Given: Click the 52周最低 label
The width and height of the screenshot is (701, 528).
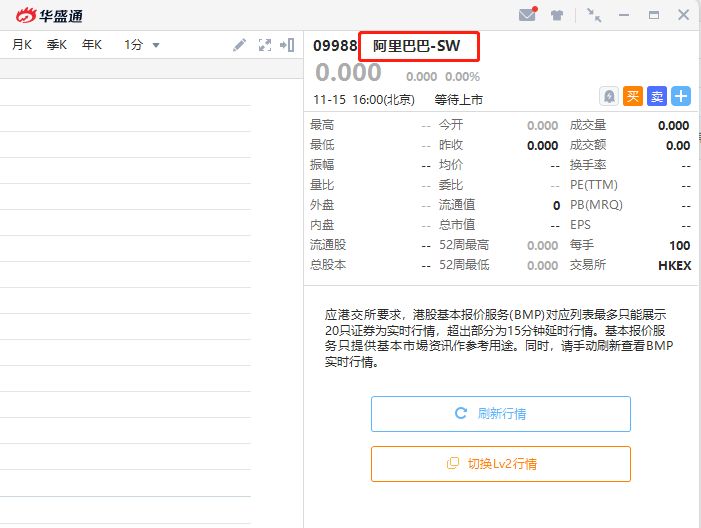Looking at the screenshot, I should [464, 265].
